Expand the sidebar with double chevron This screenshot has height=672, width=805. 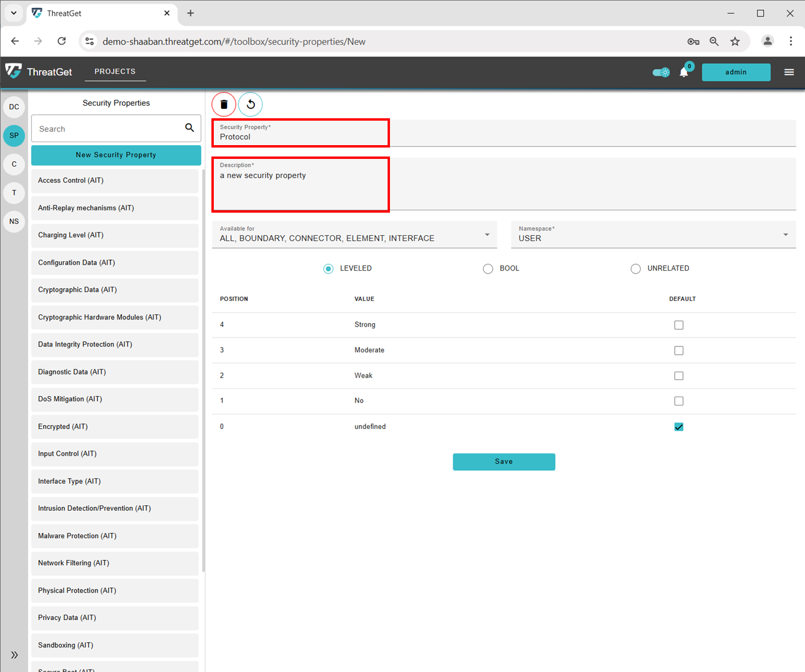tap(14, 655)
